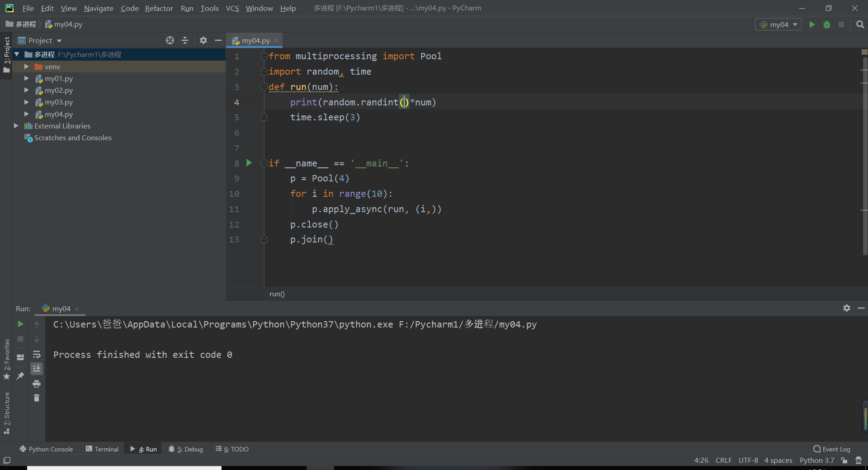Open the VCS menu

(232, 8)
